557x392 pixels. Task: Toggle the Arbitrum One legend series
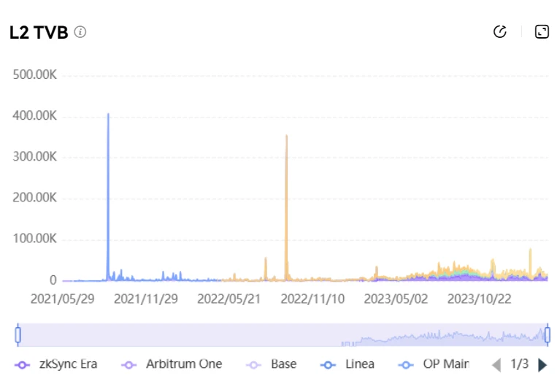[x=172, y=364]
